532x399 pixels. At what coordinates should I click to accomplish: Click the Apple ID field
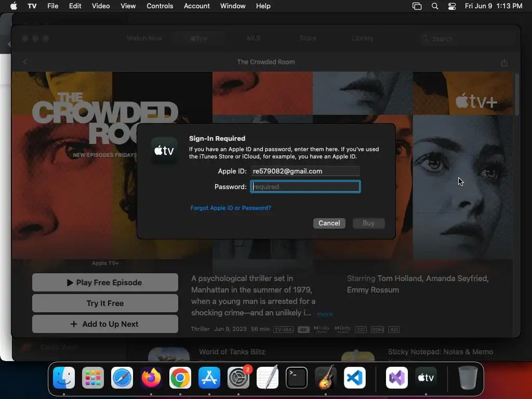pos(305,171)
